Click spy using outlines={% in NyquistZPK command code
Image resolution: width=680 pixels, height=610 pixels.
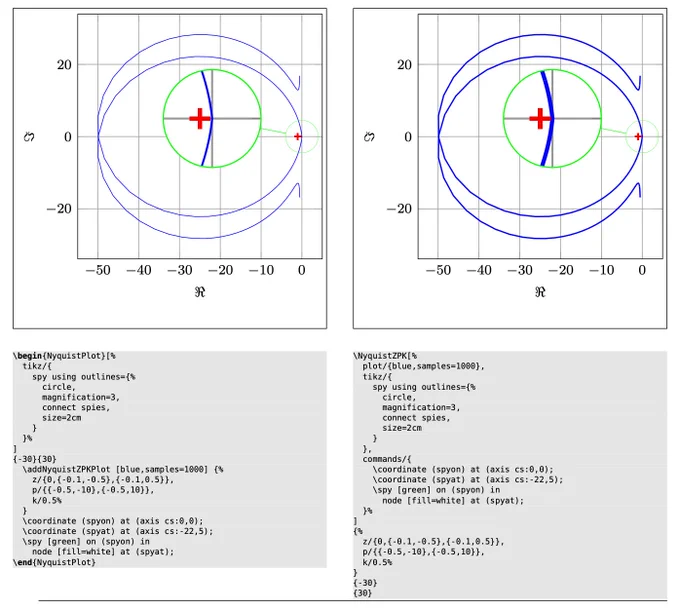[424, 387]
